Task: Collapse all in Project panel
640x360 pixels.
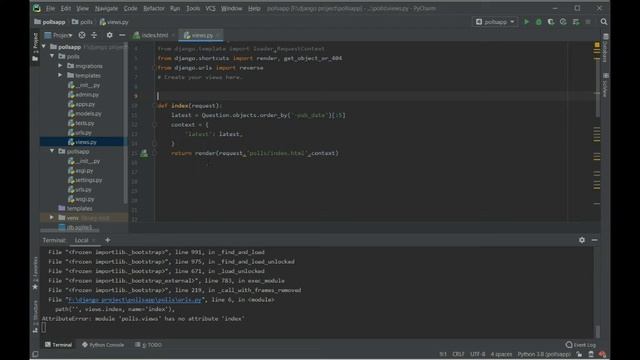Action: click(94, 36)
